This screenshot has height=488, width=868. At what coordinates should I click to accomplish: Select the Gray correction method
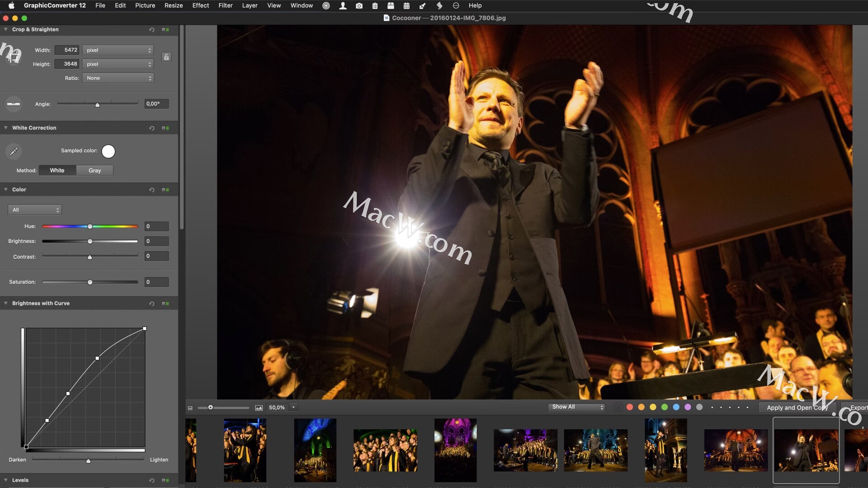tap(94, 170)
